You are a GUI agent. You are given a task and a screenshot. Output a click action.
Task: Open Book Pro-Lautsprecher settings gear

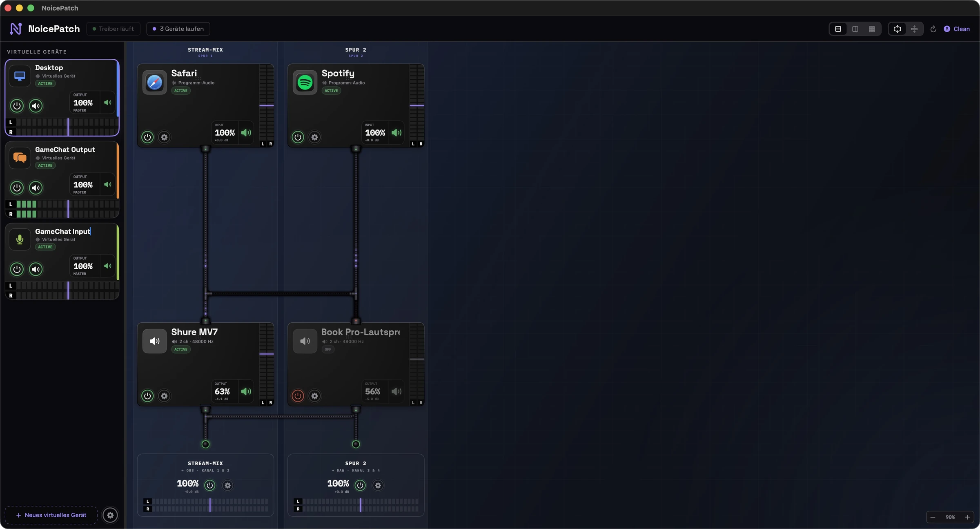click(314, 396)
